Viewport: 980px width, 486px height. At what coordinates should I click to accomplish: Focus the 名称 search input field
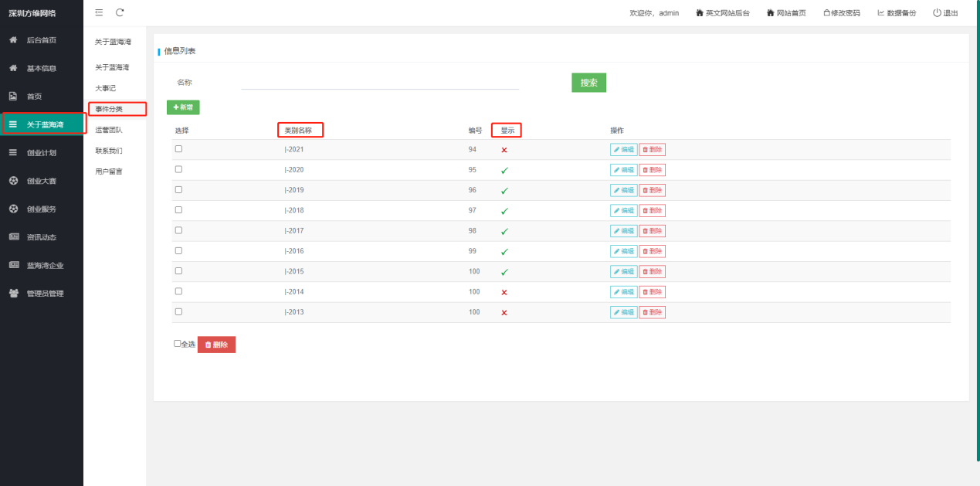pos(380,83)
